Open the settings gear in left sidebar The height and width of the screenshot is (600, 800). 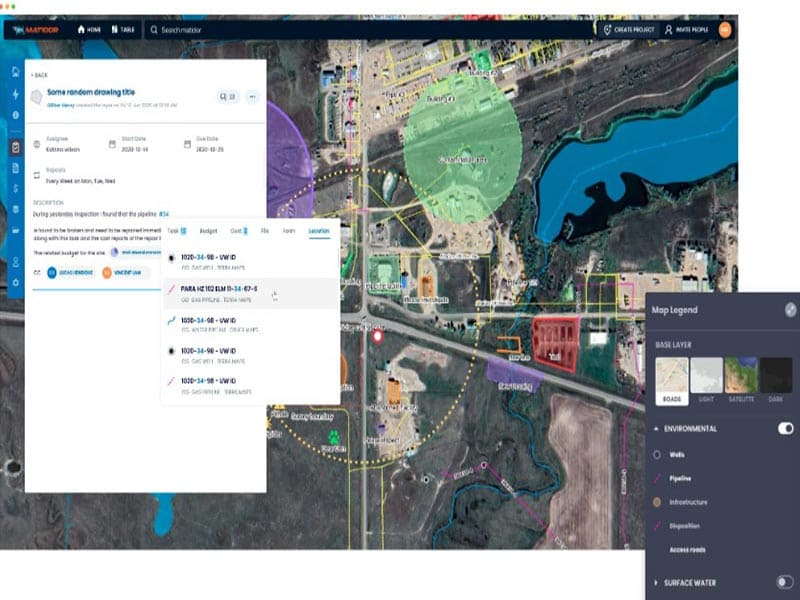[16, 283]
